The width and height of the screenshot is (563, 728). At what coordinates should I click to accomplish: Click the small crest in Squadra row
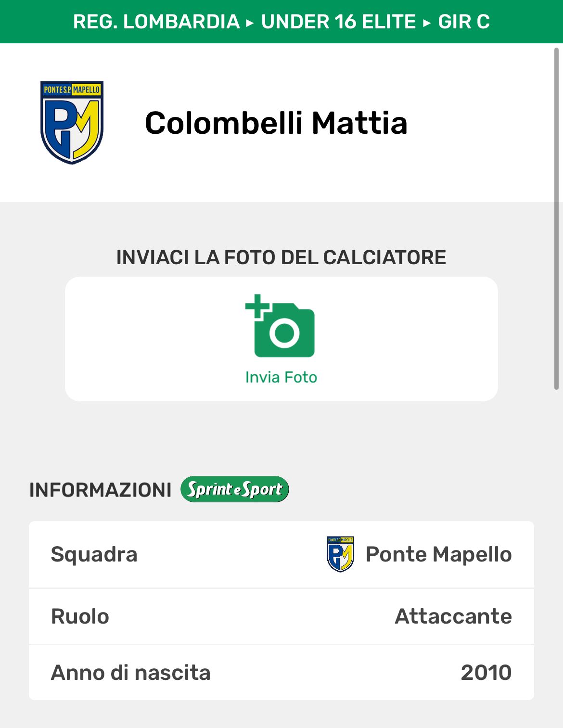(x=340, y=554)
